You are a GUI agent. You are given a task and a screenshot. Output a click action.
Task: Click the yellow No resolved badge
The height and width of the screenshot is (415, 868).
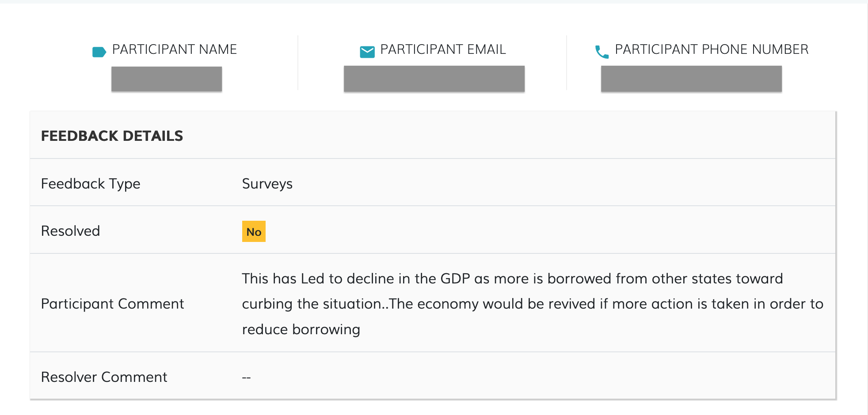tap(254, 231)
